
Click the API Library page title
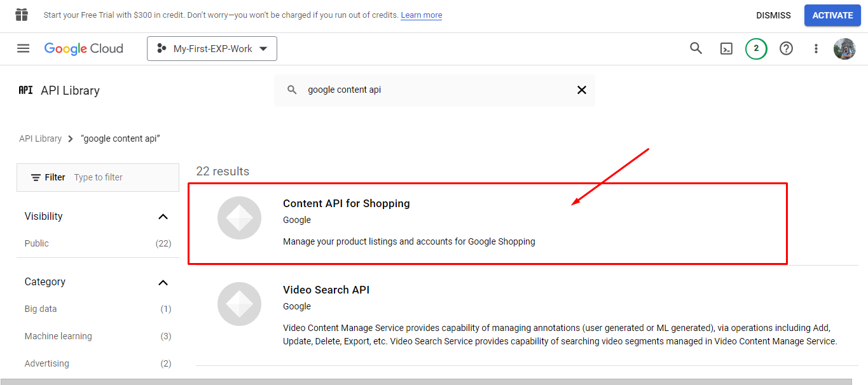coord(70,90)
